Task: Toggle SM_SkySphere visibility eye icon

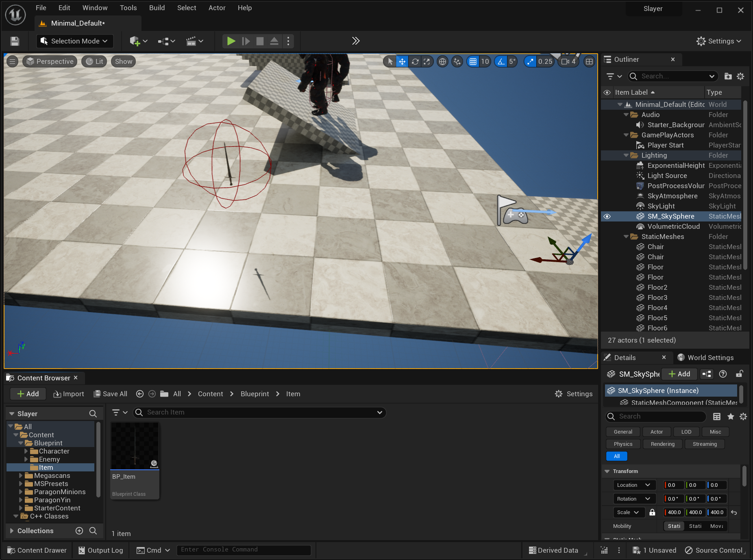Action: click(x=607, y=216)
